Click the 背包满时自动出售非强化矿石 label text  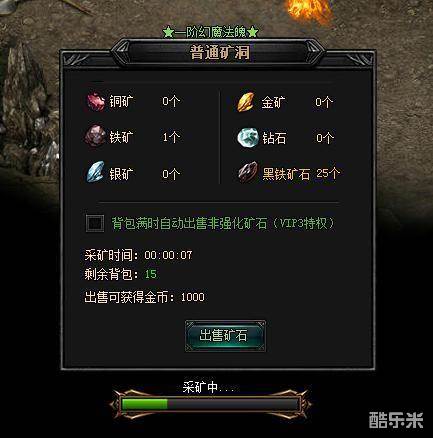pyautogui.click(x=189, y=223)
